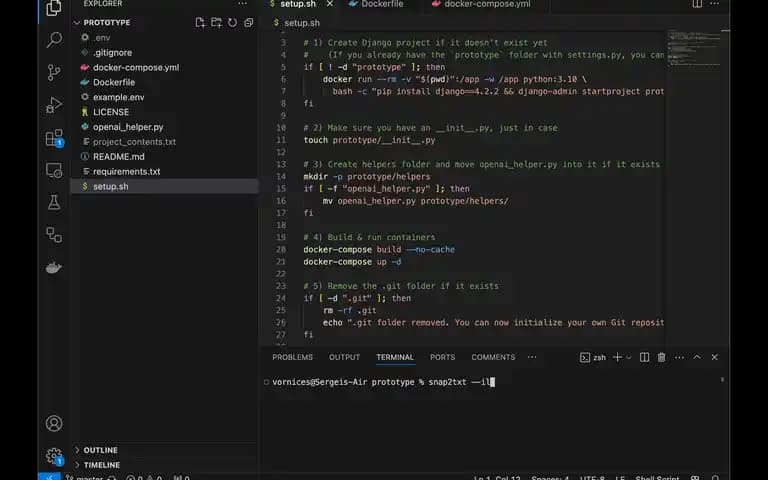This screenshot has height=480, width=768.
Task: Open launch profile dropdown next to plus
Action: point(629,357)
